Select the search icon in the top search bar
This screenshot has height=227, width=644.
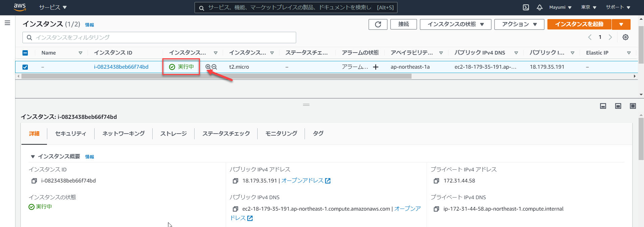(202, 8)
